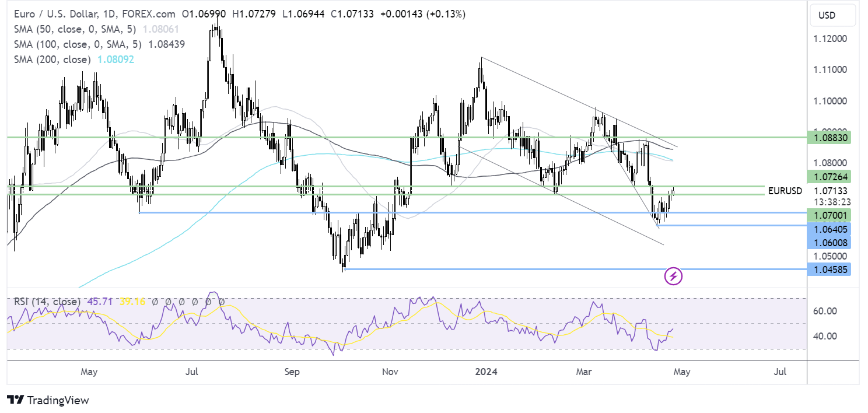This screenshot has width=868, height=413.
Task: Click the purple lightning bolt event icon
Action: tap(674, 276)
